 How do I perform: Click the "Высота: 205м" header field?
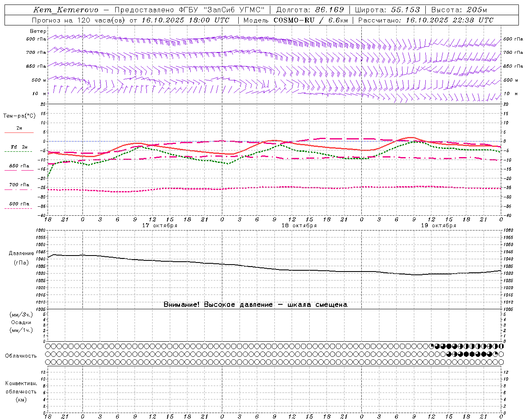[459, 10]
